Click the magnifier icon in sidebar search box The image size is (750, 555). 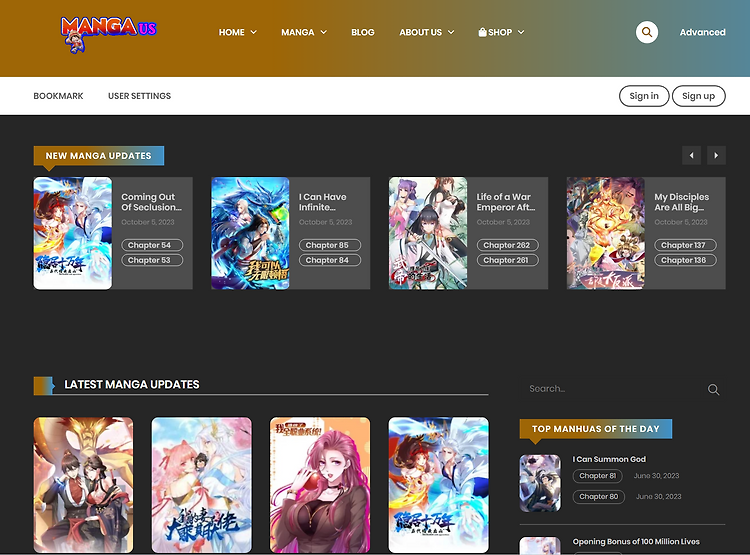click(713, 389)
